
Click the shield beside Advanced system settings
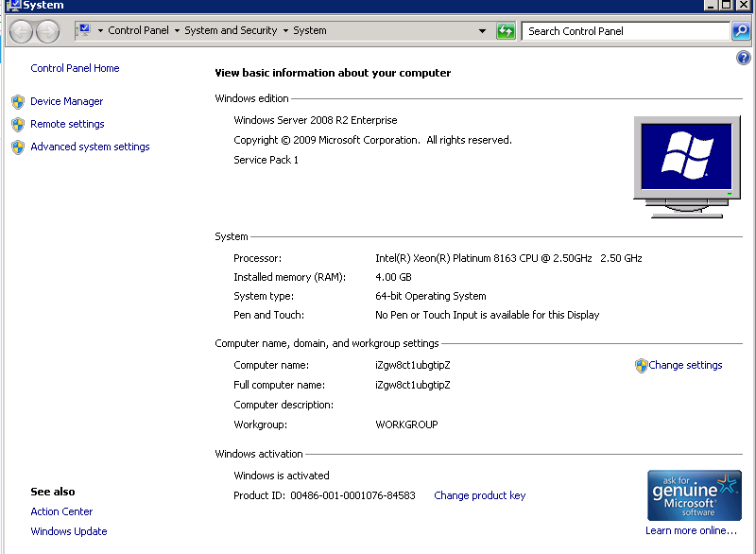[x=19, y=147]
